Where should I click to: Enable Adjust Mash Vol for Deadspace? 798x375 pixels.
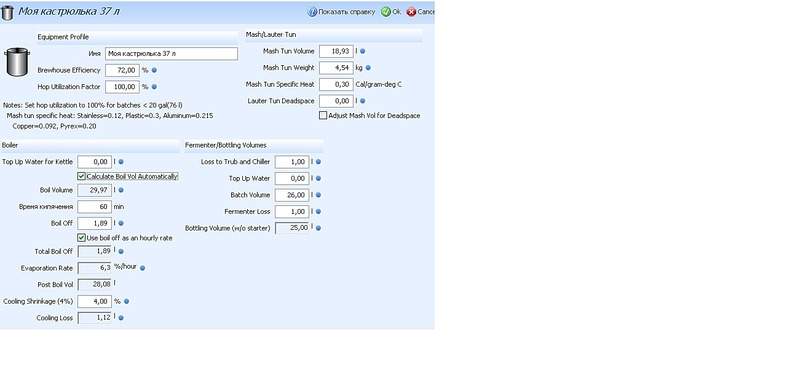click(x=323, y=116)
